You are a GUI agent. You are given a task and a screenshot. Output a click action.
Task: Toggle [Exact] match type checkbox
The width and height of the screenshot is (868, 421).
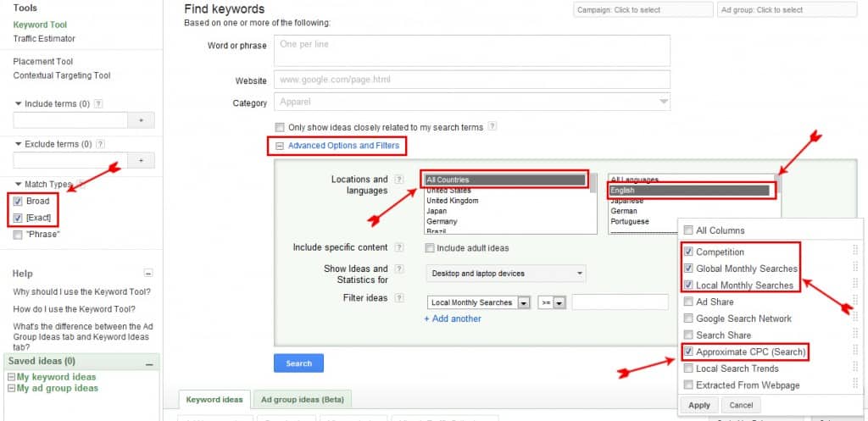pos(18,218)
